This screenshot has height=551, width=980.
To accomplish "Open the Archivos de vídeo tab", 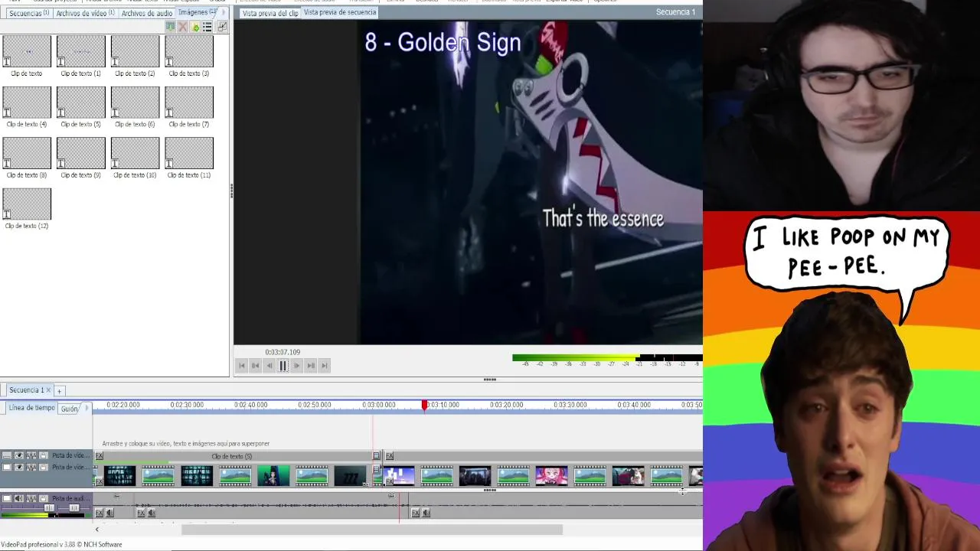I will coord(85,13).
